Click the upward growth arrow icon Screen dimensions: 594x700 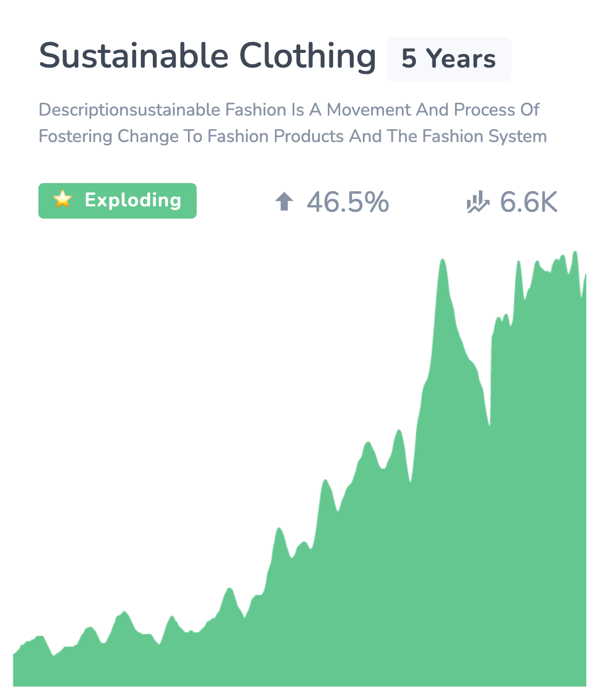pyautogui.click(x=284, y=202)
